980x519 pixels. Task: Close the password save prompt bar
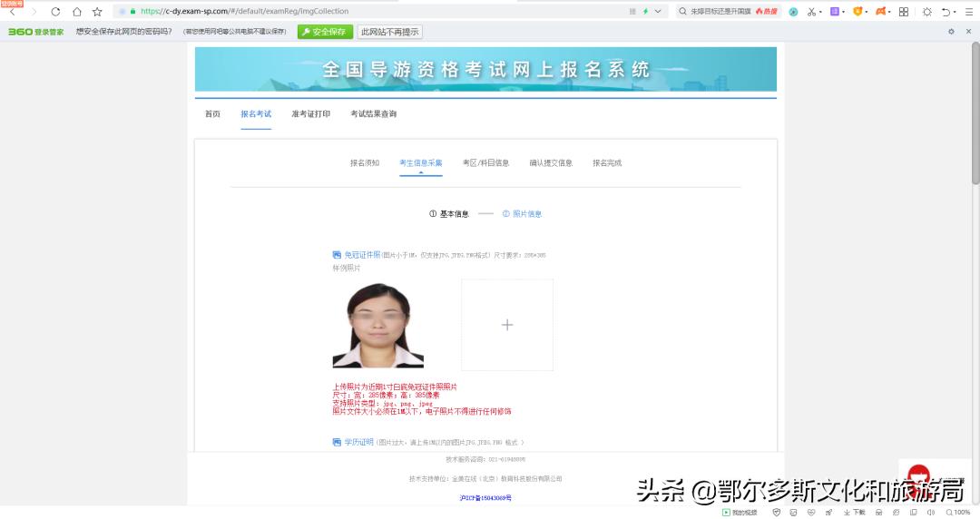pos(969,31)
